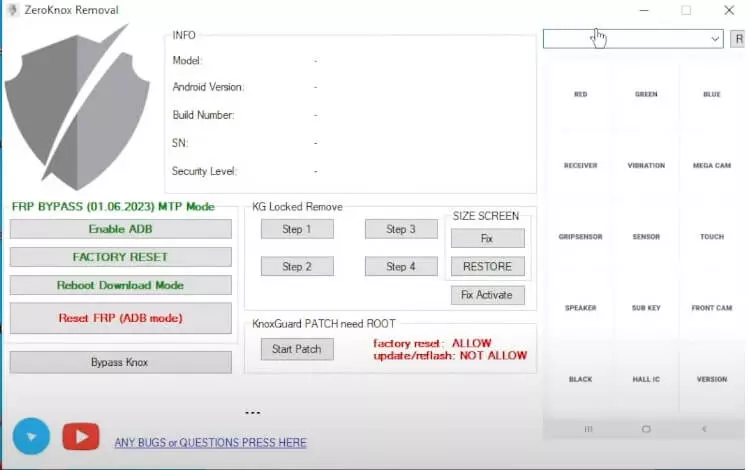Click the factory reset: ALLOW text

[432, 343]
